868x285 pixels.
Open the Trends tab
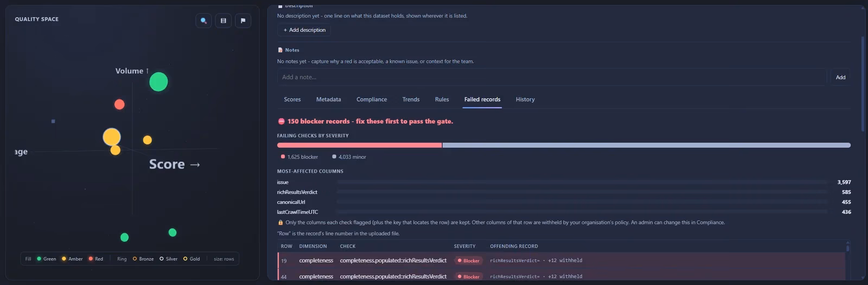pyautogui.click(x=411, y=99)
